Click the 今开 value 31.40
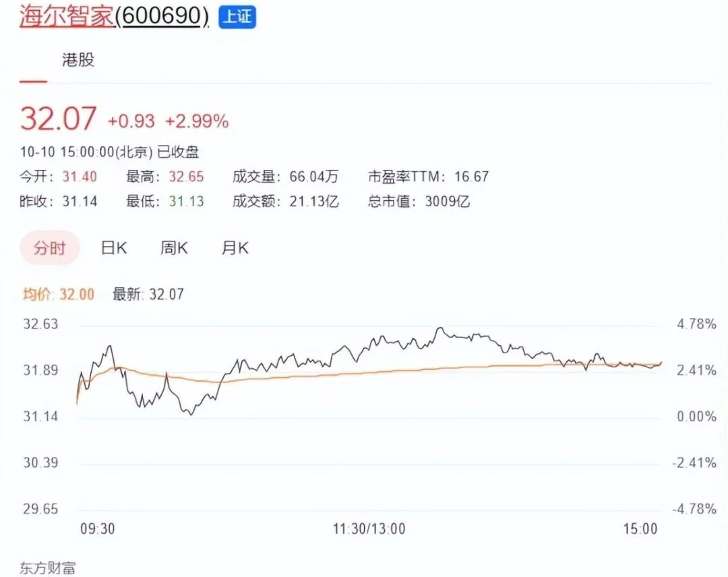728x577 pixels. pyautogui.click(x=80, y=177)
